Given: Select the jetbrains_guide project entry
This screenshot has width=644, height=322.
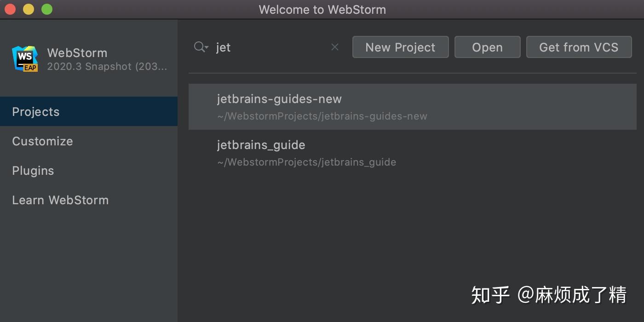Looking at the screenshot, I should pos(261,144).
